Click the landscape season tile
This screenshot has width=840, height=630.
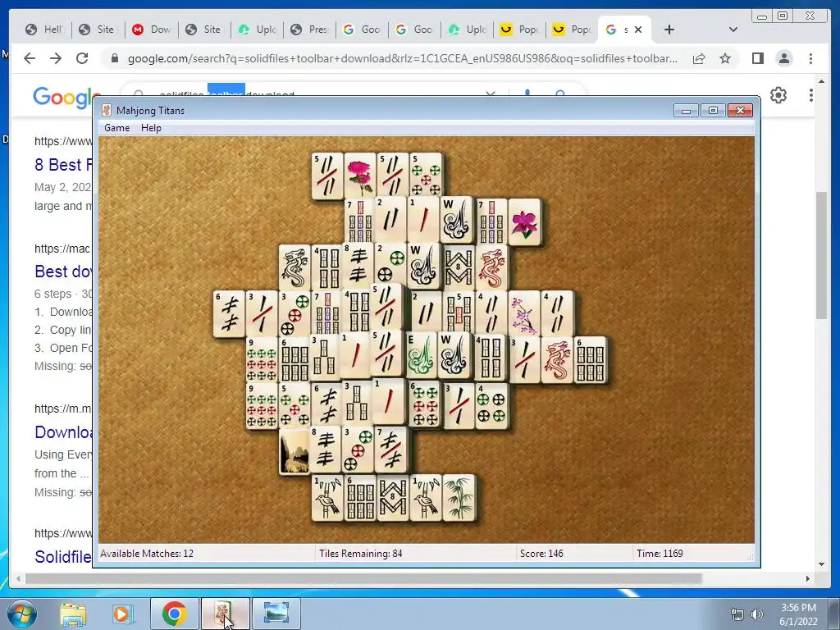pyautogui.click(x=294, y=451)
